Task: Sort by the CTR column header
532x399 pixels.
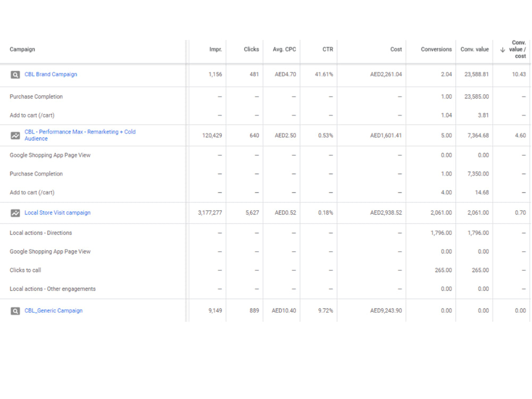Action: (x=328, y=49)
